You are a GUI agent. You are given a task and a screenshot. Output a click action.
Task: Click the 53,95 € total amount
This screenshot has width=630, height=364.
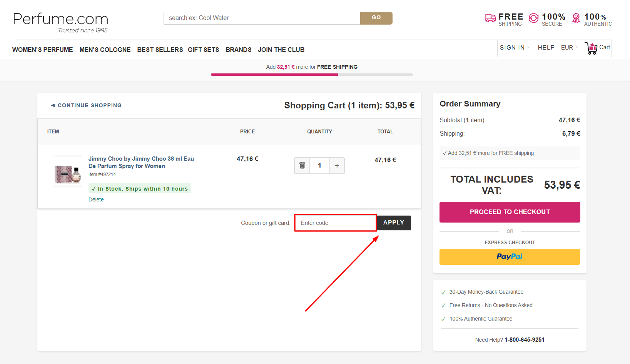click(562, 185)
